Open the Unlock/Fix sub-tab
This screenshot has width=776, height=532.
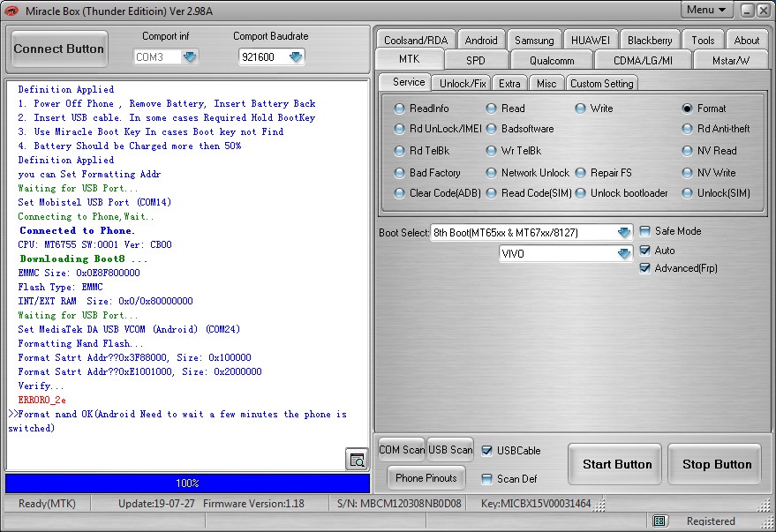[463, 83]
